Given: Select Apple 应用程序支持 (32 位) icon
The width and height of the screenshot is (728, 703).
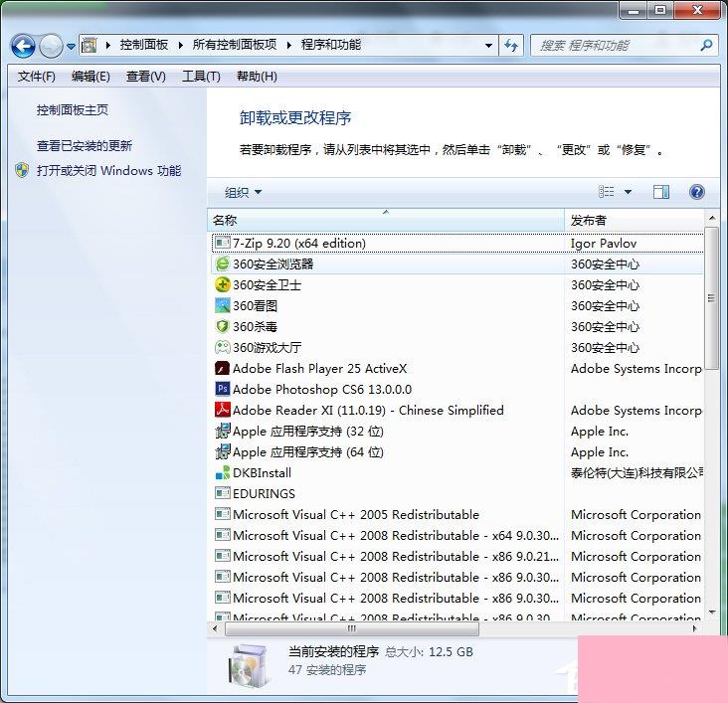Looking at the screenshot, I should [223, 431].
